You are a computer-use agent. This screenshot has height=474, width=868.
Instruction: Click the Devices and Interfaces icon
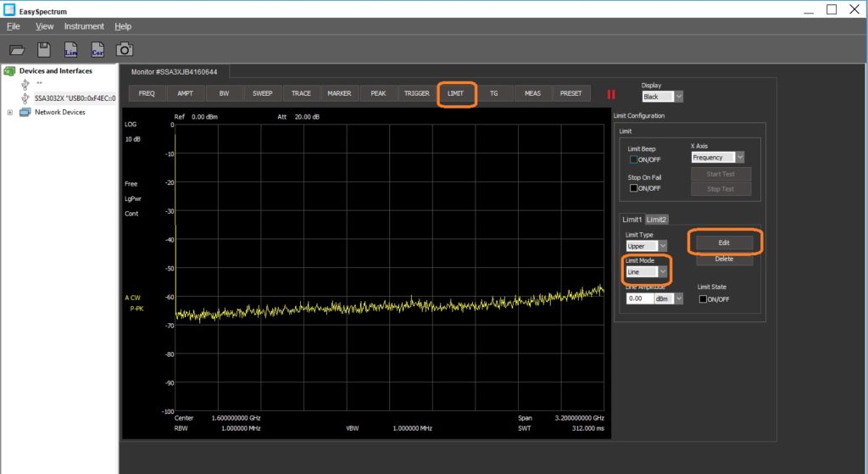point(10,71)
